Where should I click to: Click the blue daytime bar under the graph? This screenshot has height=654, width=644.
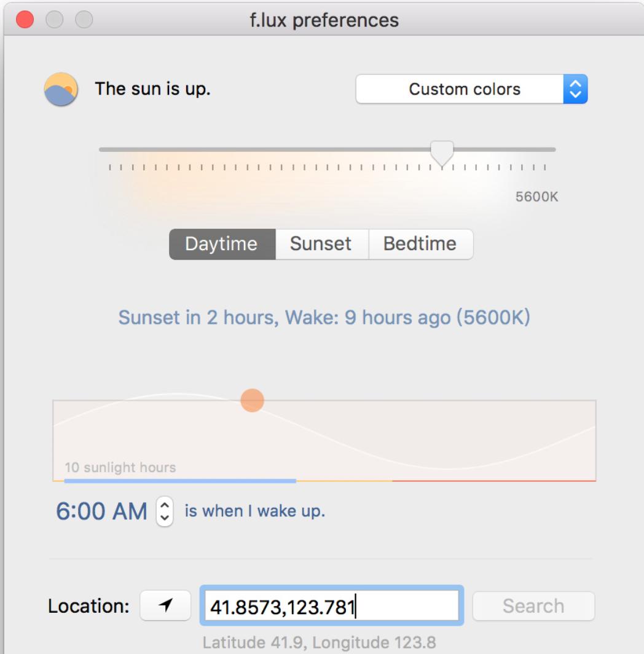point(179,481)
